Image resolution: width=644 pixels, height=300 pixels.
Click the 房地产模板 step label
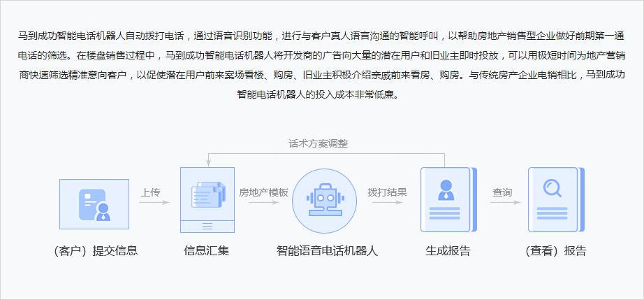[x=264, y=192]
